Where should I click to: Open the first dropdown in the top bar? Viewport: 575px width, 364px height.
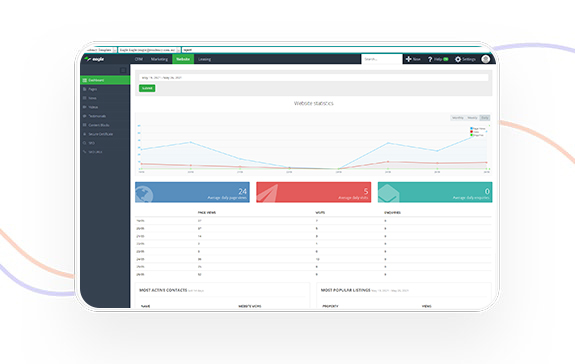click(x=101, y=50)
